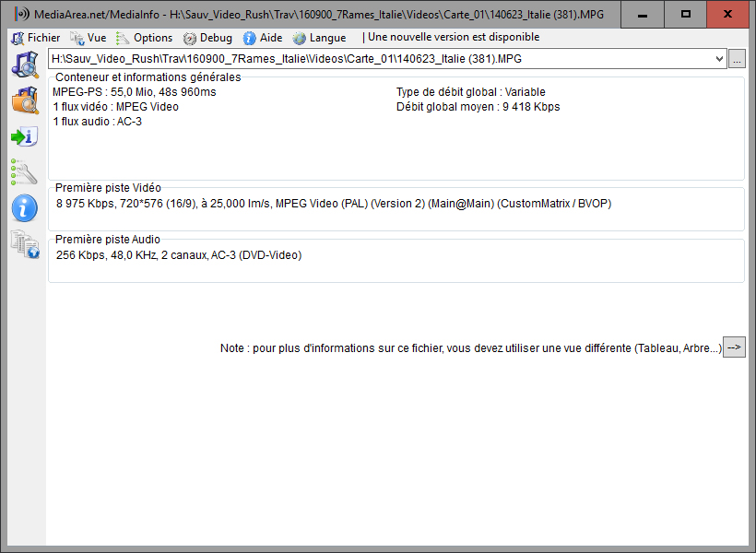Open the Options menu
Image resolution: width=756 pixels, height=553 pixels.
point(144,38)
